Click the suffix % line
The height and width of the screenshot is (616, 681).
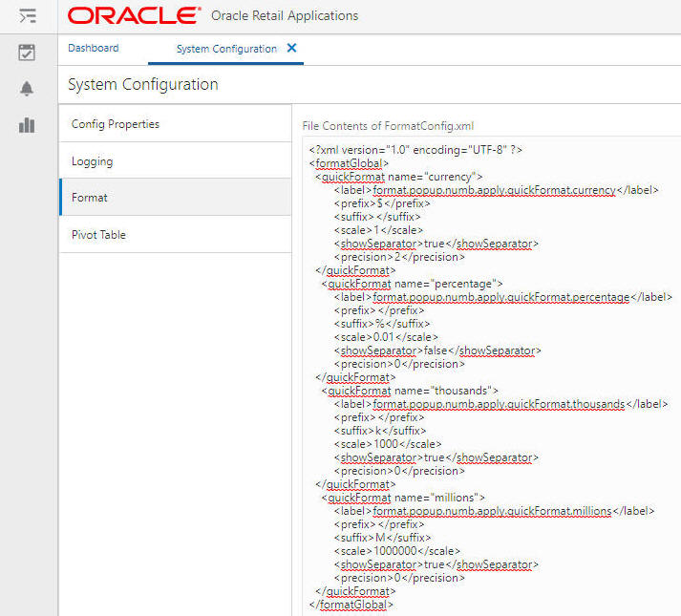(382, 324)
